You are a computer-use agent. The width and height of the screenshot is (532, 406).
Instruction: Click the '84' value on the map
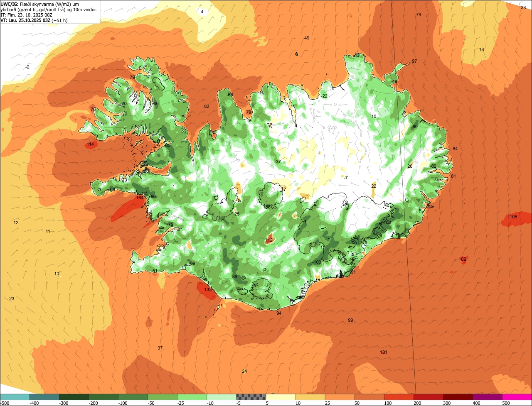click(455, 149)
